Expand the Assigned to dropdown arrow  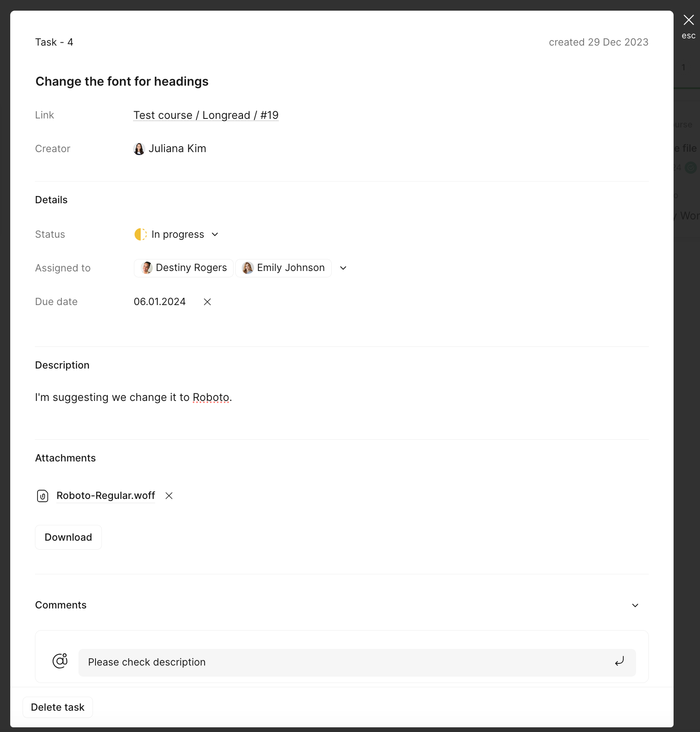tap(343, 268)
